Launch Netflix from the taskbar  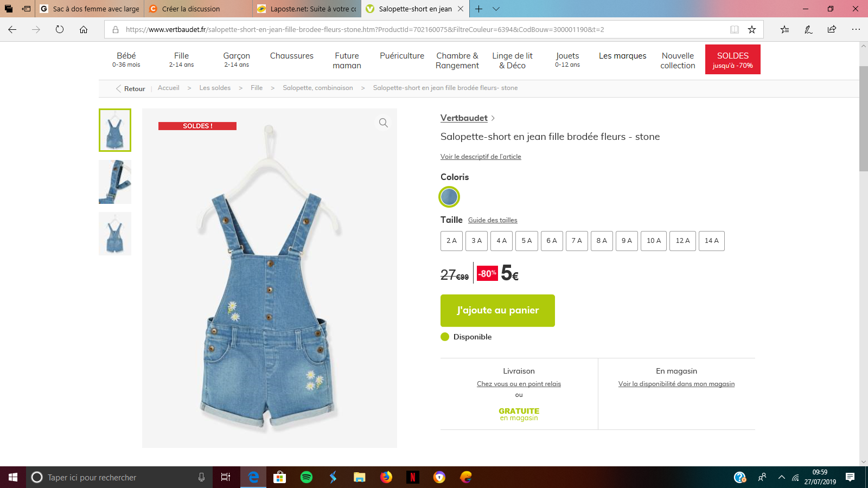click(413, 477)
